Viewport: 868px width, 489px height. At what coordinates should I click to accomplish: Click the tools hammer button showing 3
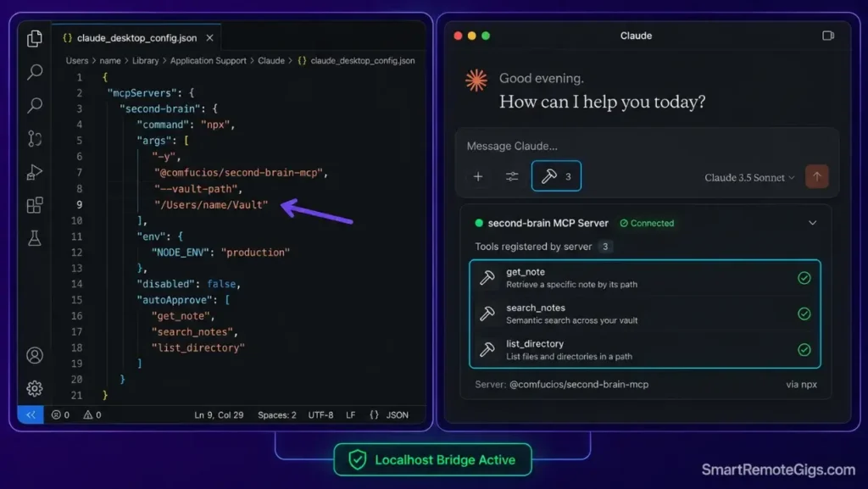tap(556, 176)
